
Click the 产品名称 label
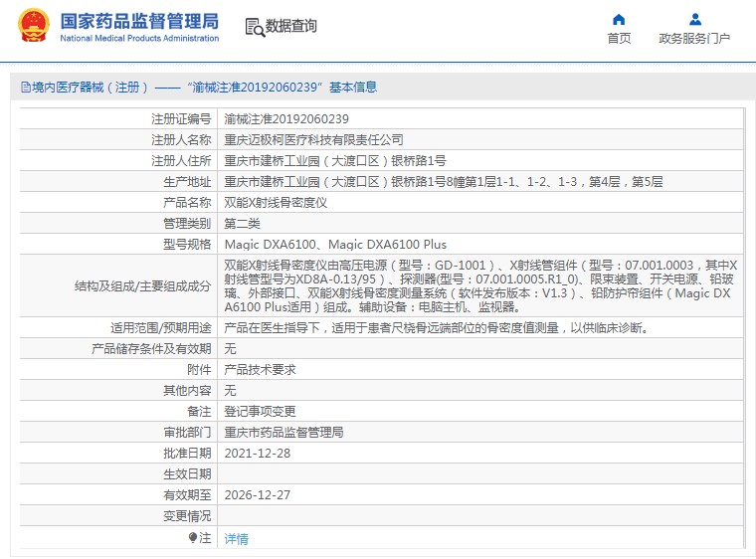click(x=187, y=203)
